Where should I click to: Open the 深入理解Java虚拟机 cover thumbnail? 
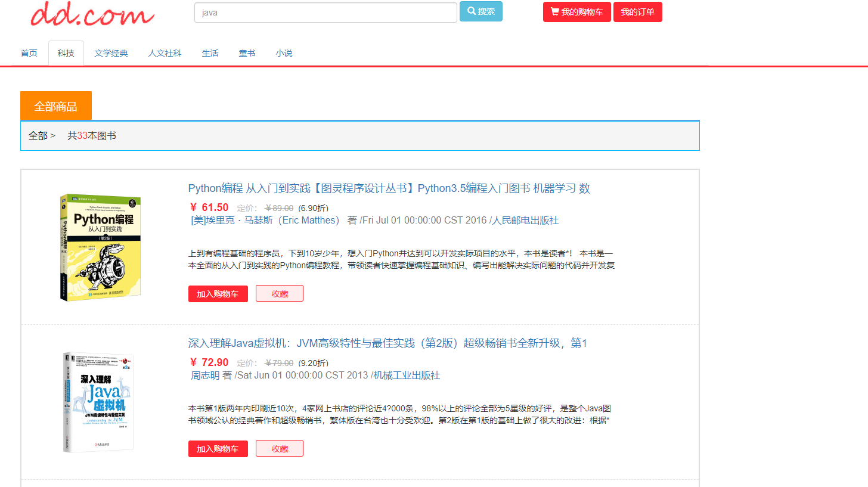99,402
